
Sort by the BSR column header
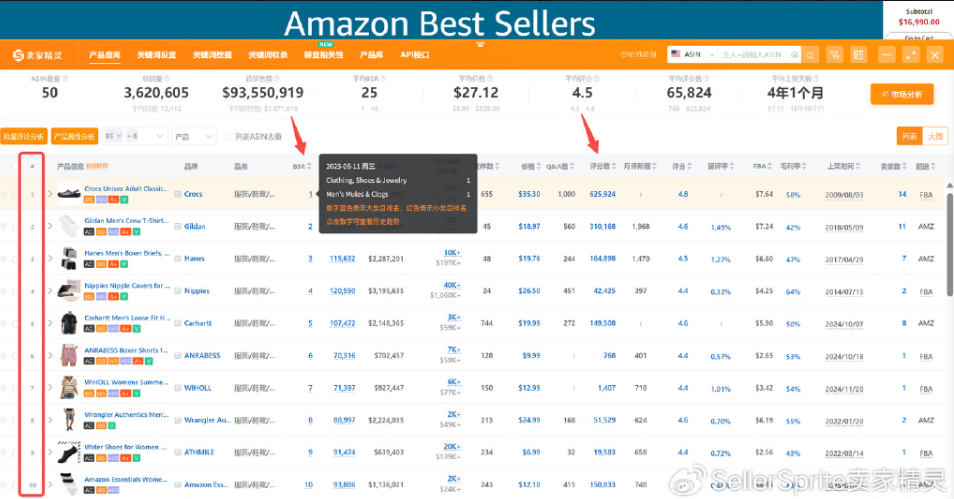tap(300, 166)
